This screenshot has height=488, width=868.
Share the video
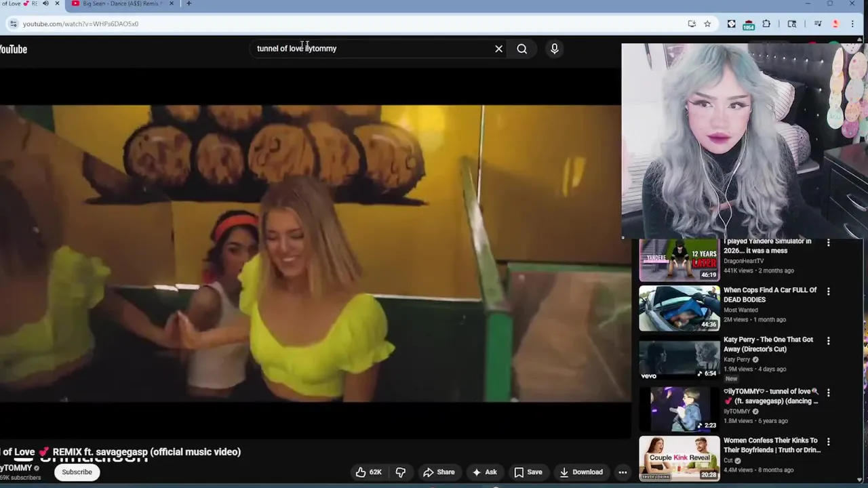439,472
